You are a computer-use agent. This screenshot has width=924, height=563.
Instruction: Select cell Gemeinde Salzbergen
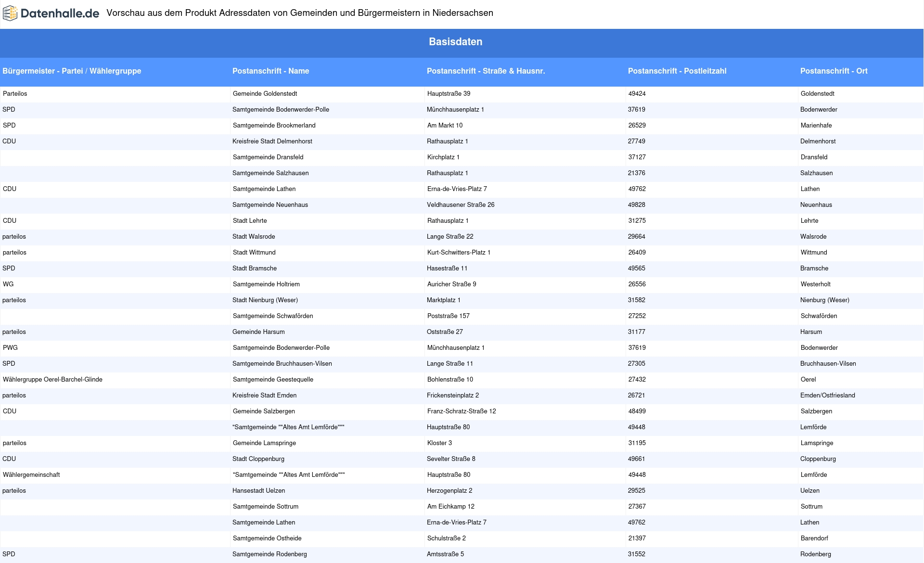point(263,411)
